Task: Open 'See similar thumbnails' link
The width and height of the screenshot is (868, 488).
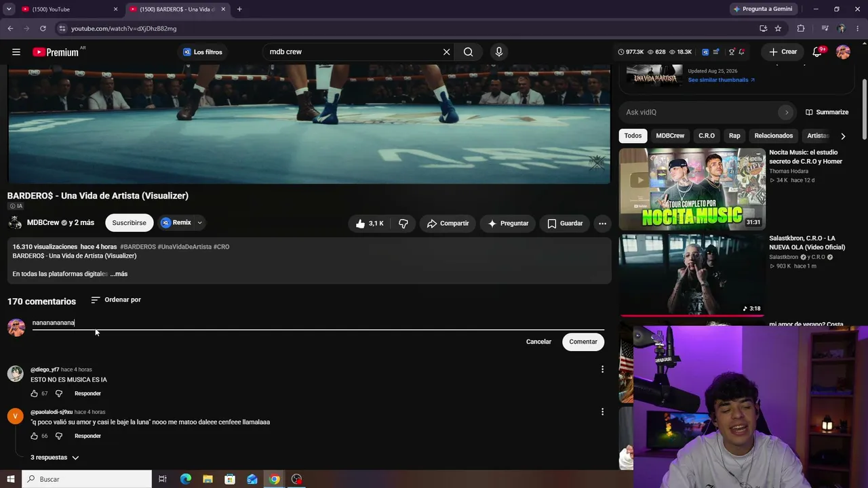Action: click(721, 80)
